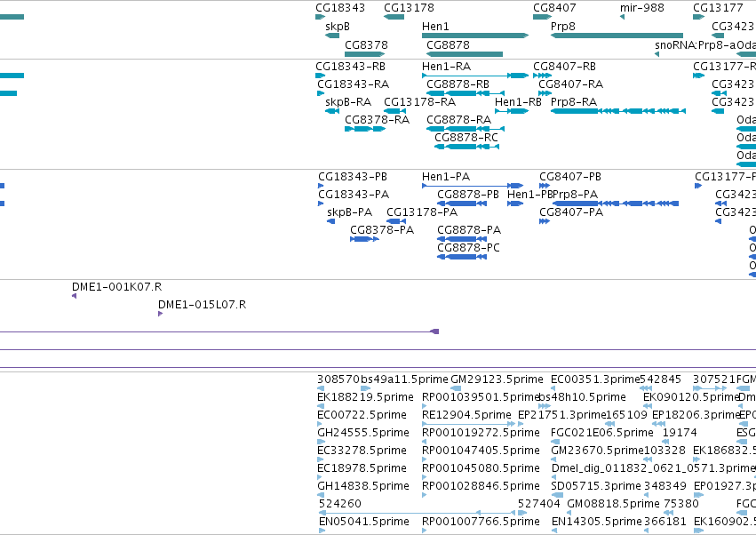Open the RP001007766.5prime EST
Viewport: 756px width, 535px height.
481,523
